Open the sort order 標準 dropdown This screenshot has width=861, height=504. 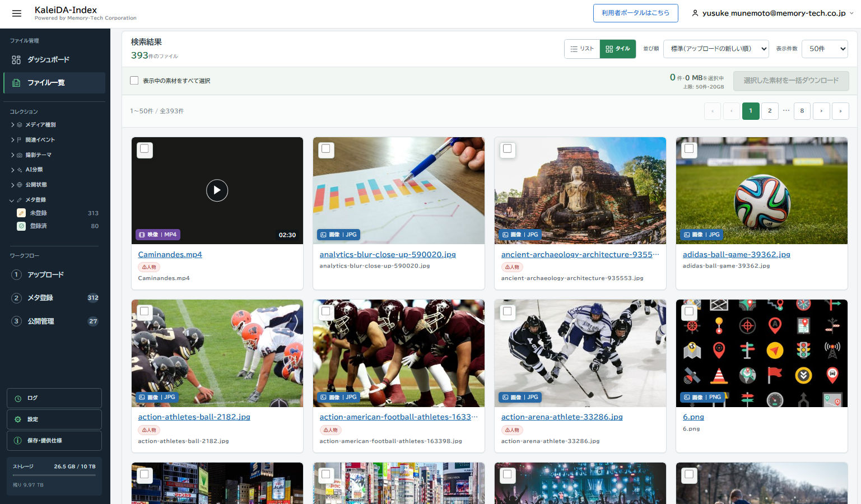pyautogui.click(x=716, y=49)
